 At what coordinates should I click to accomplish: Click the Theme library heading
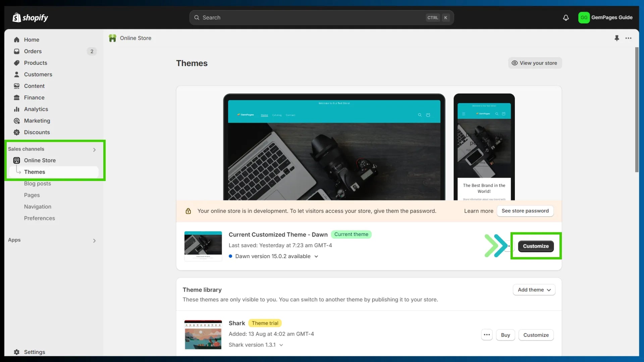tap(202, 290)
